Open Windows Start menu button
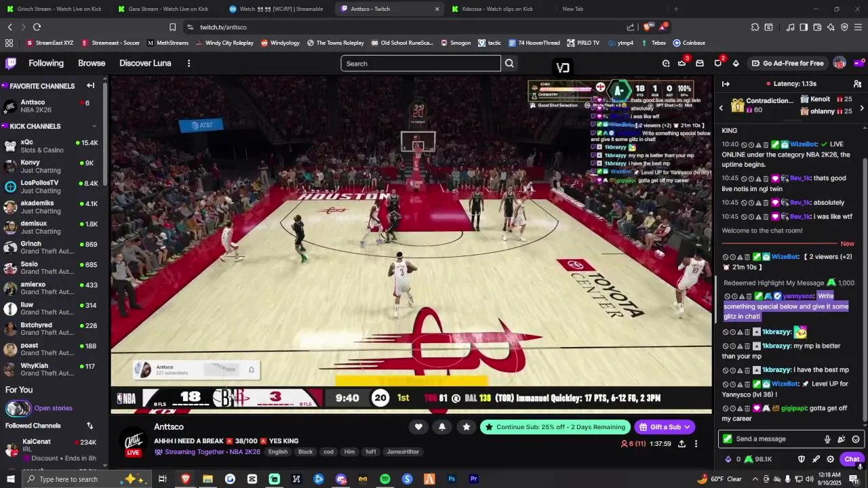This screenshot has height=488, width=868. (10, 479)
